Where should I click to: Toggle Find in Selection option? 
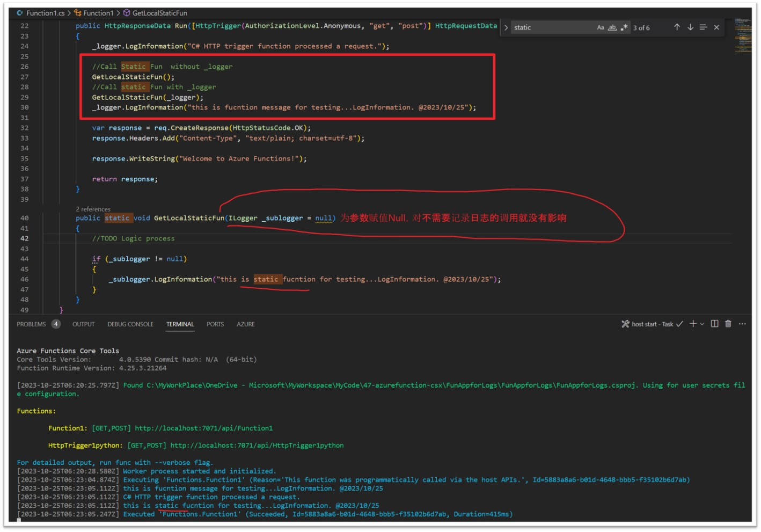tap(703, 27)
